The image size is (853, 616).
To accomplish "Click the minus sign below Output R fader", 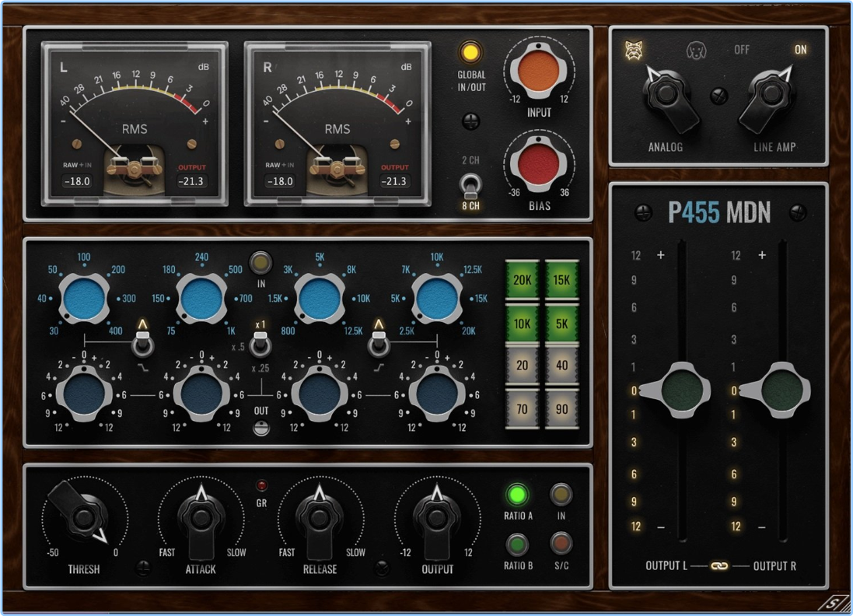I will point(761,527).
